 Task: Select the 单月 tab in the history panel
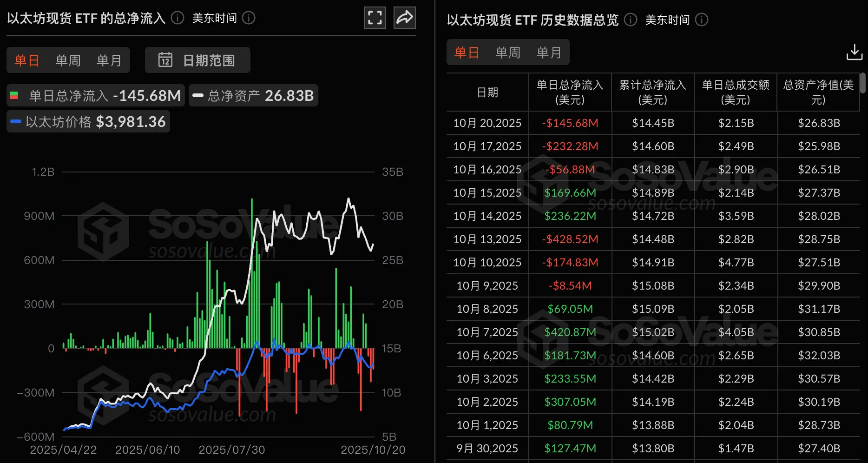coord(549,52)
